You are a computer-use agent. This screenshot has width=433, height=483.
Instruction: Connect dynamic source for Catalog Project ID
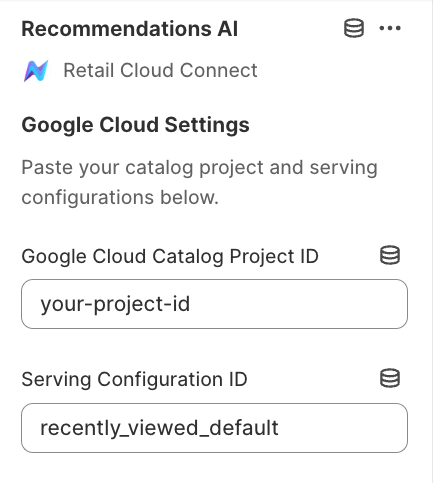(390, 255)
